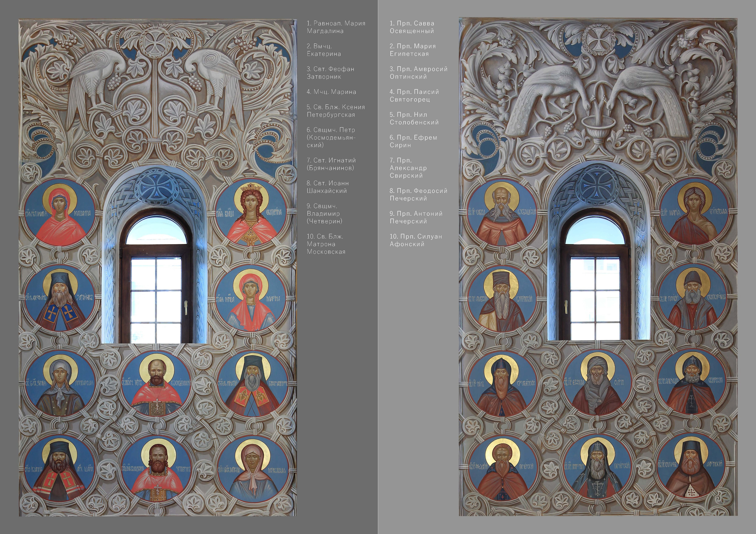Select the crowned Saint Ekaterina medallion
756x534 pixels.
click(x=251, y=212)
